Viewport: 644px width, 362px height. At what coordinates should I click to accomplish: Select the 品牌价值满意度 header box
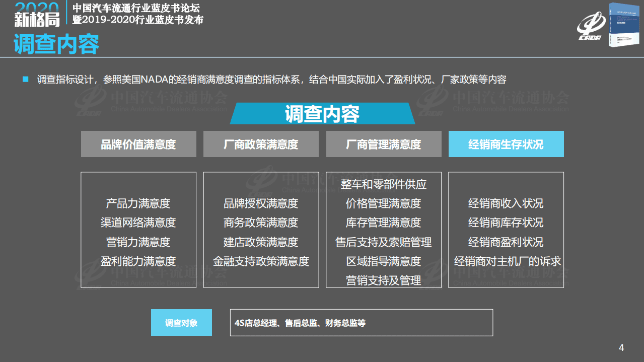138,143
